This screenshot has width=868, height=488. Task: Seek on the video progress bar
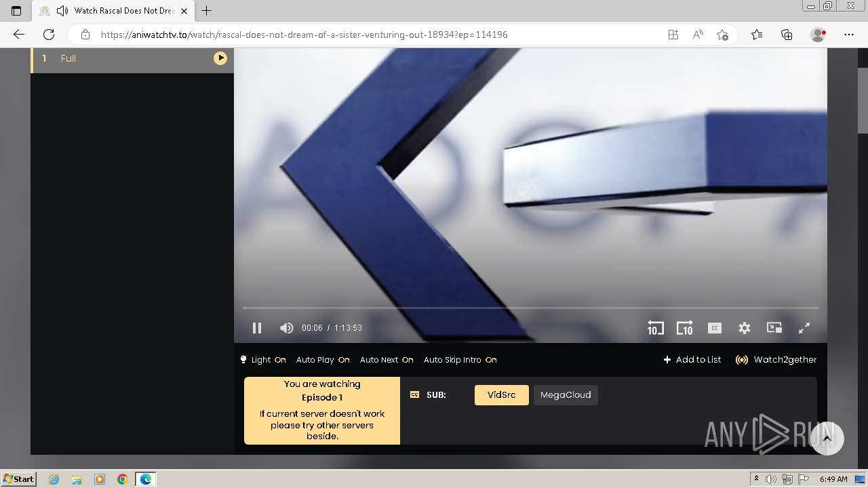coord(530,308)
